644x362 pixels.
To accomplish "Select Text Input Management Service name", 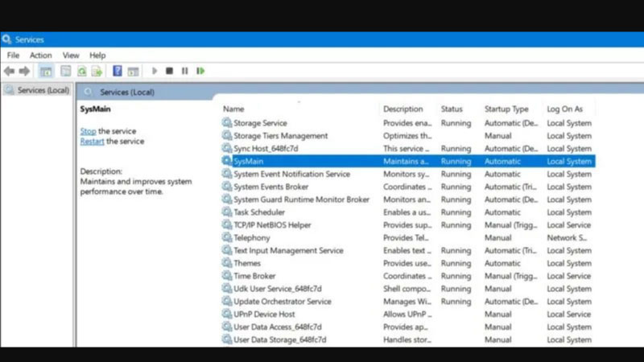I will click(x=288, y=250).
